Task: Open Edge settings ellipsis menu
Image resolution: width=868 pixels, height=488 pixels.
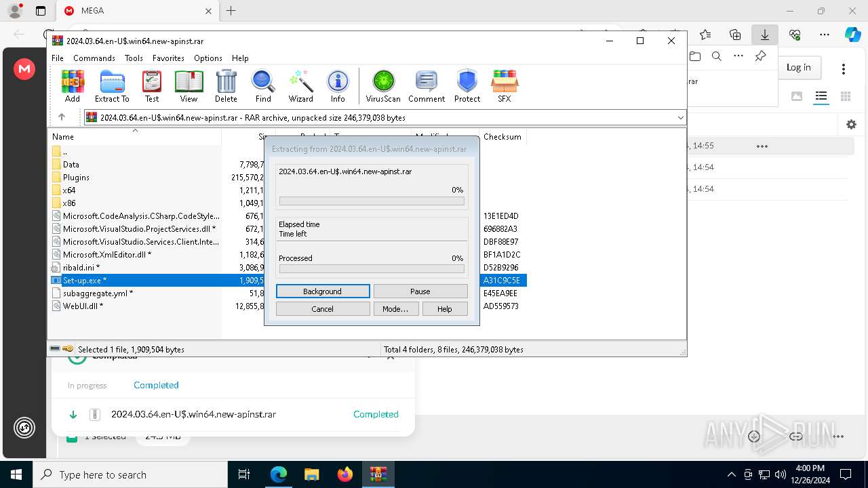Action: pyautogui.click(x=825, y=35)
